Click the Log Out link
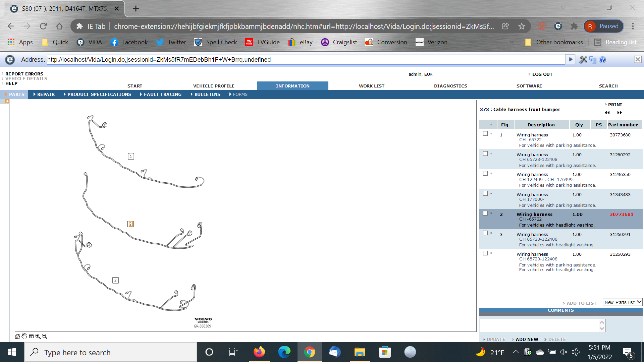Screen dimensions: 644x362 [x=542, y=74]
